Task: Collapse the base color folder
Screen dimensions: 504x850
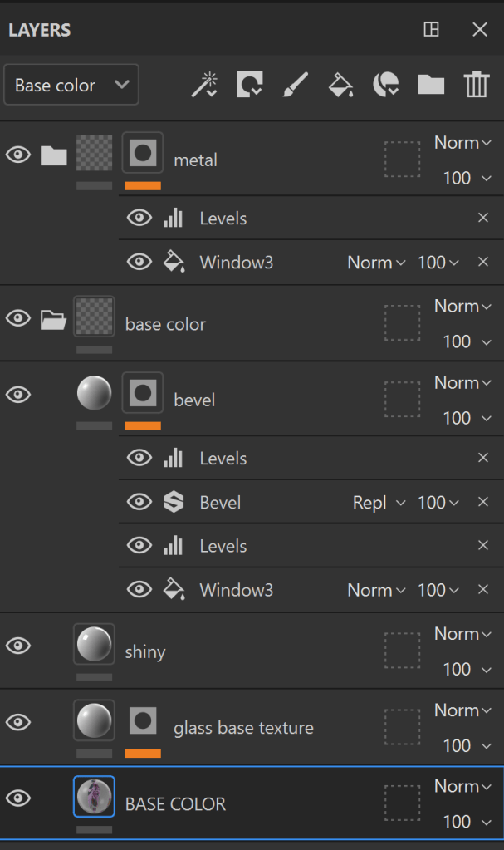Action: click(53, 319)
